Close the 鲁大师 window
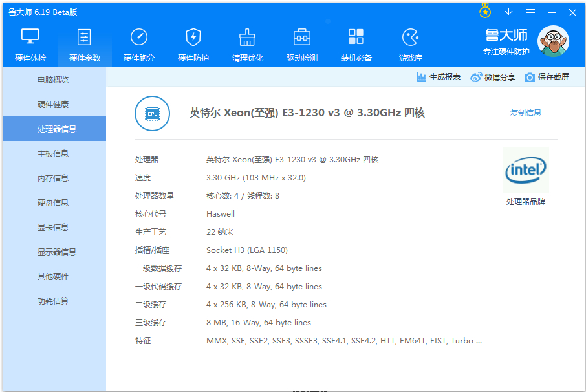 click(x=572, y=12)
